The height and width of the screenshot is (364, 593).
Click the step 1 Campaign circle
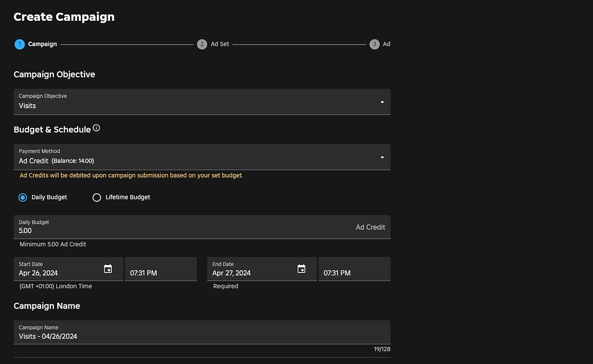pyautogui.click(x=20, y=44)
